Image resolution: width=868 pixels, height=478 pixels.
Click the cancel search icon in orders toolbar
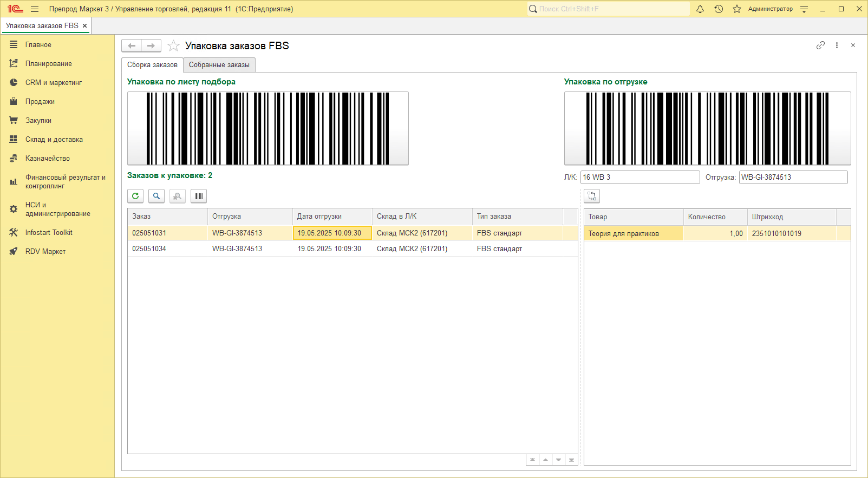[178, 196]
